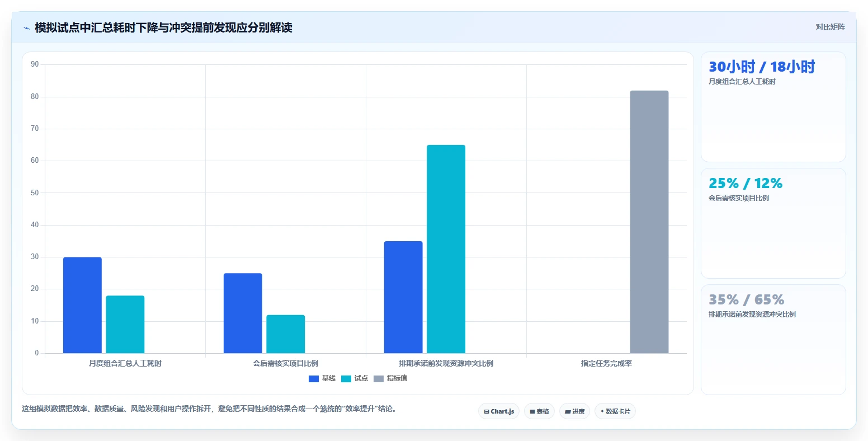
Task: Toggle the 基线 legend entry
Action: [x=322, y=378]
